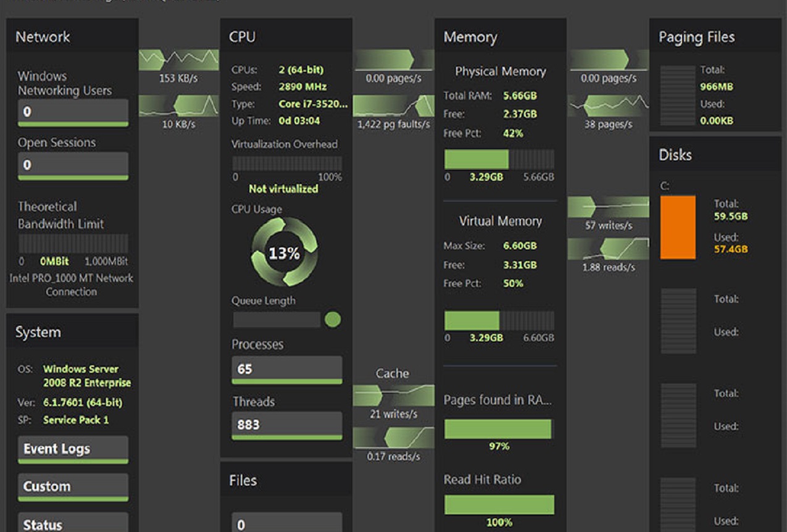Select the Threads value box showing 883
The width and height of the screenshot is (787, 532).
[287, 426]
